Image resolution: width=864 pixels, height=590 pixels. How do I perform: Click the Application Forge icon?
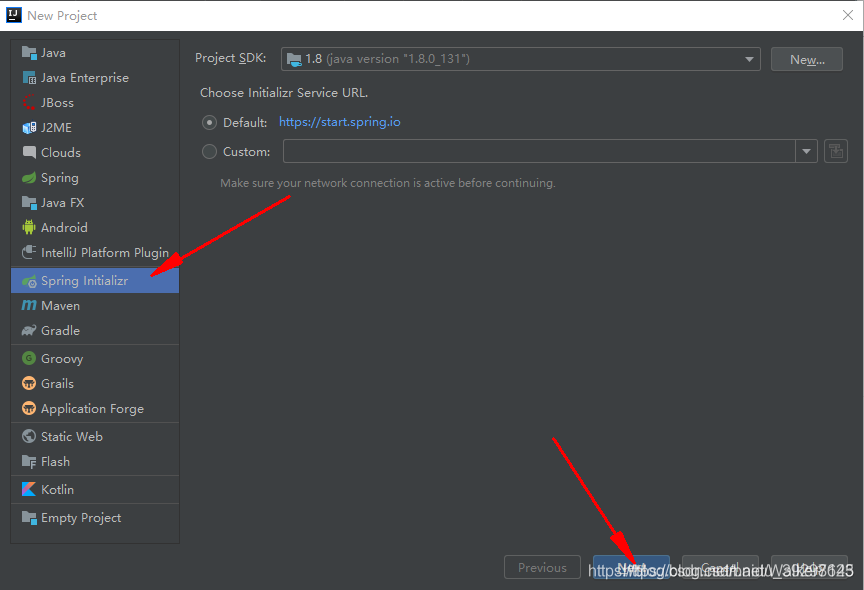point(29,408)
